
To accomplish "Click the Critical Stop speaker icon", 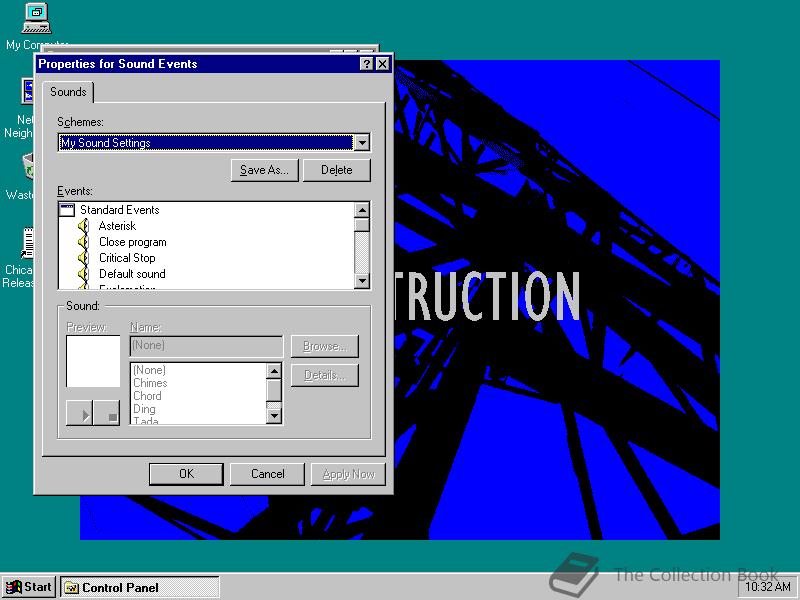I will point(83,258).
